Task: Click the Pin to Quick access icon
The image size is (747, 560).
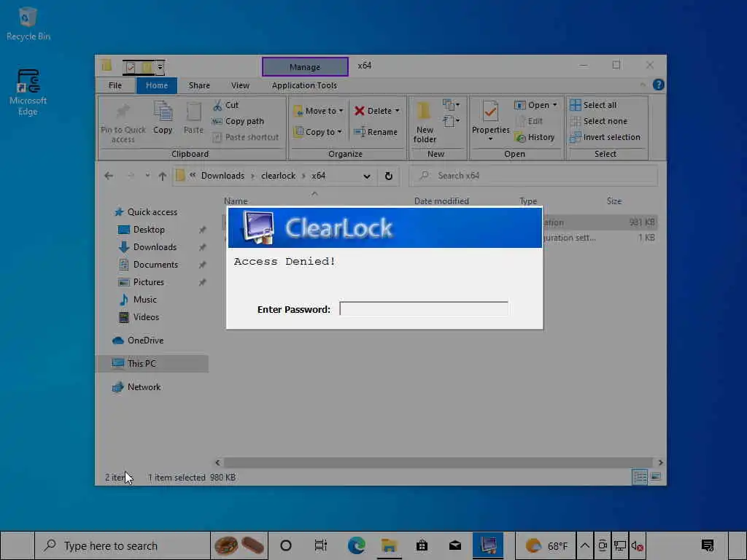Action: point(123,112)
